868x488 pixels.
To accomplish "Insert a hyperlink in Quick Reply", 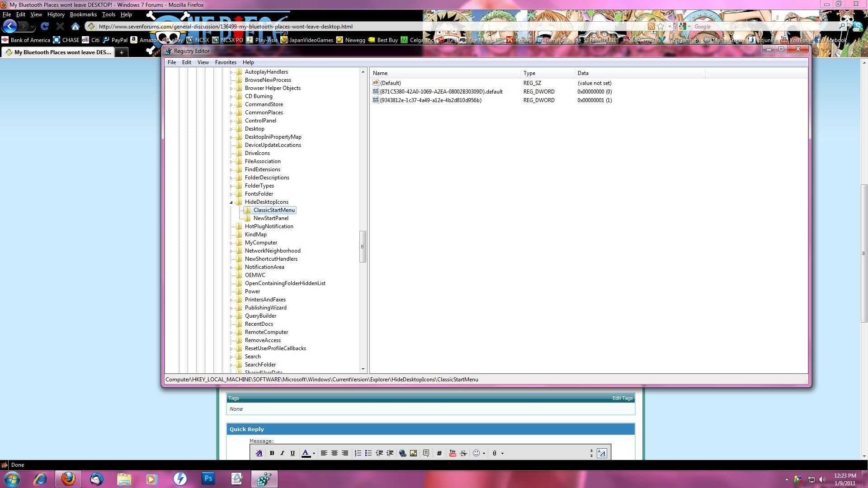I will (x=402, y=453).
